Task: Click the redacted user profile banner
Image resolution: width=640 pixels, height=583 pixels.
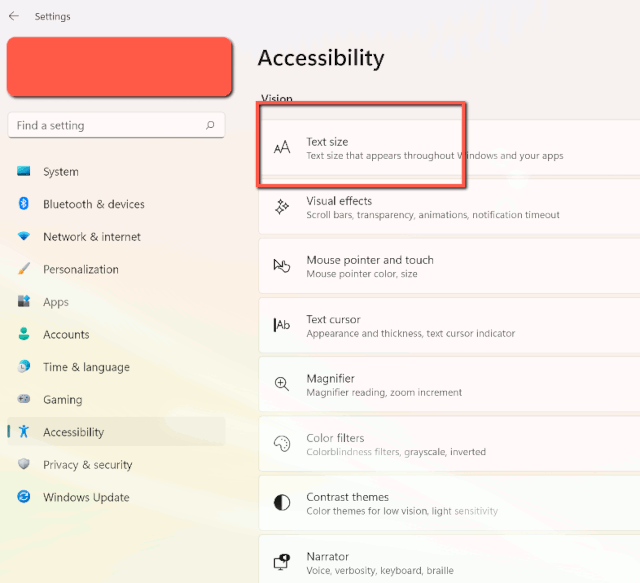Action: pyautogui.click(x=119, y=68)
